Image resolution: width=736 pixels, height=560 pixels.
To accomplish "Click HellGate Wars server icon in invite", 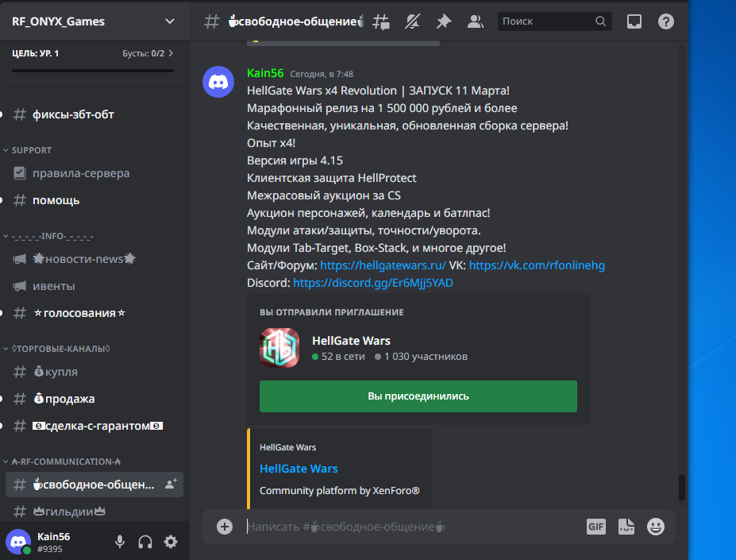I will click(279, 348).
